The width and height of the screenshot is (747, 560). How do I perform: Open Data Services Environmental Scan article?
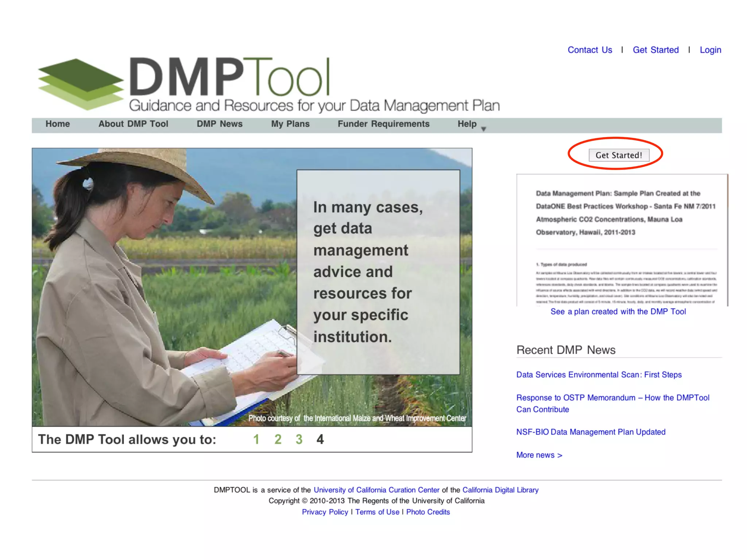tap(599, 375)
